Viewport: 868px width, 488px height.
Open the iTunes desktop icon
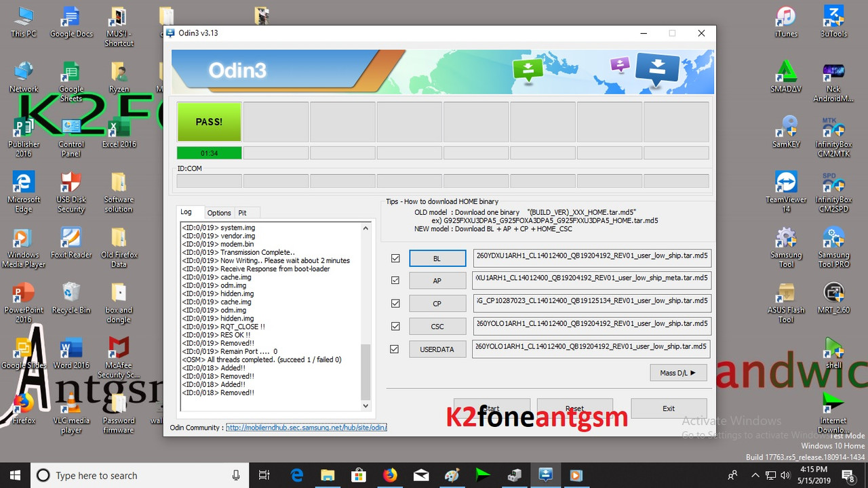[786, 22]
